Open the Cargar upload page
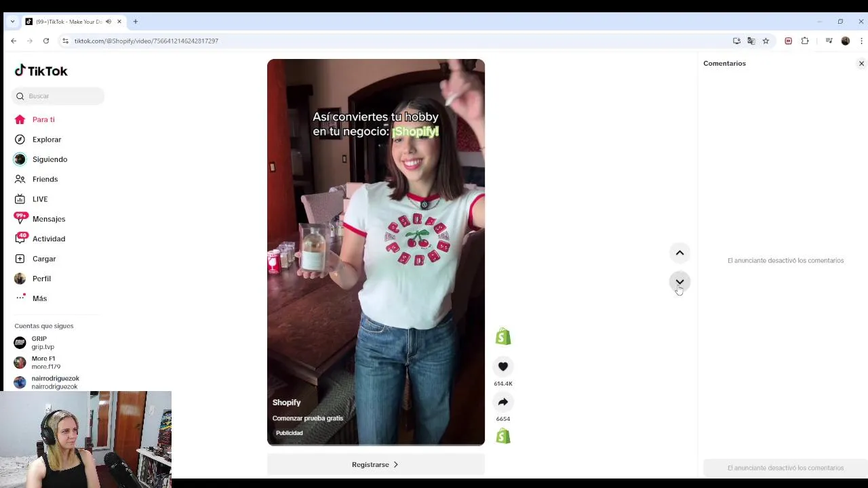868x488 pixels. 44,259
